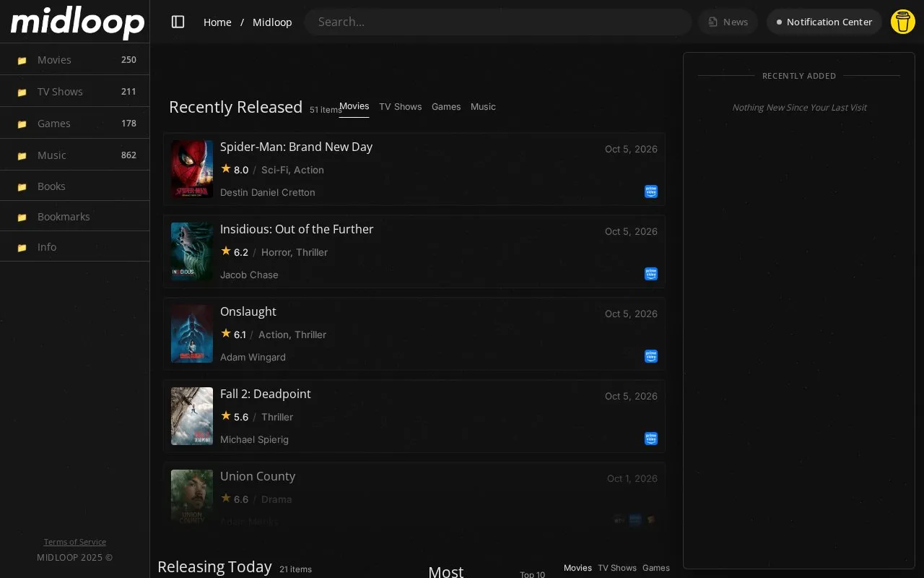Screen dimensions: 924x578
Task: Click the Insidious poster thumbnail
Action: 192,251
